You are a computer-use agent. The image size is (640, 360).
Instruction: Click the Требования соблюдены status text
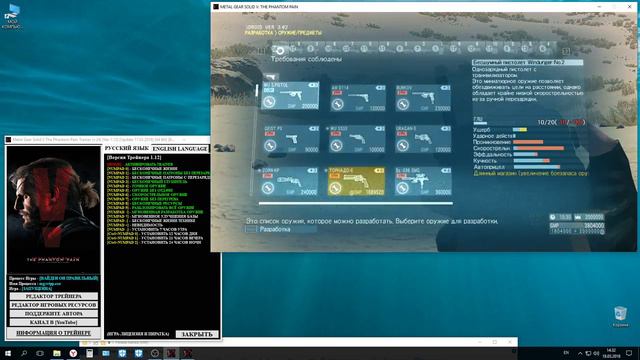[x=307, y=59]
